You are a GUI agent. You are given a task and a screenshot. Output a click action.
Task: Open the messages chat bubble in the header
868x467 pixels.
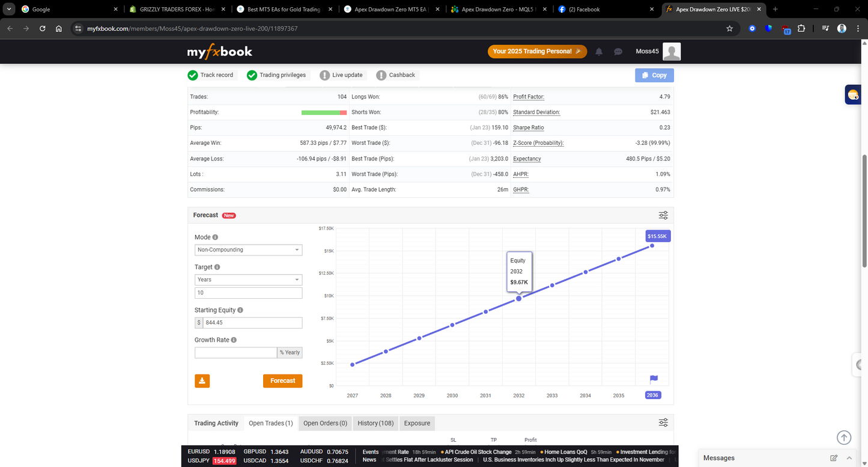[618, 52]
